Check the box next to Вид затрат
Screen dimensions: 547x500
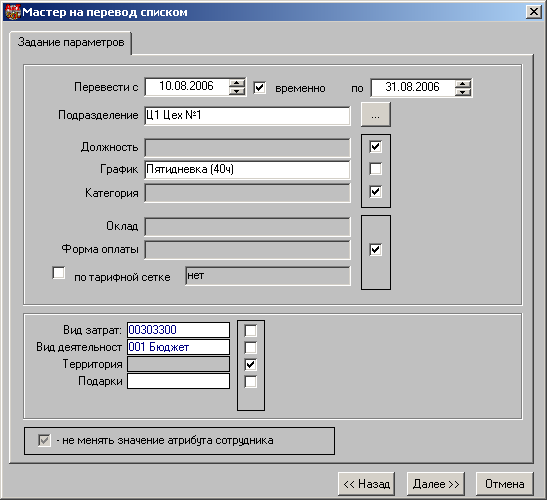click(250, 330)
